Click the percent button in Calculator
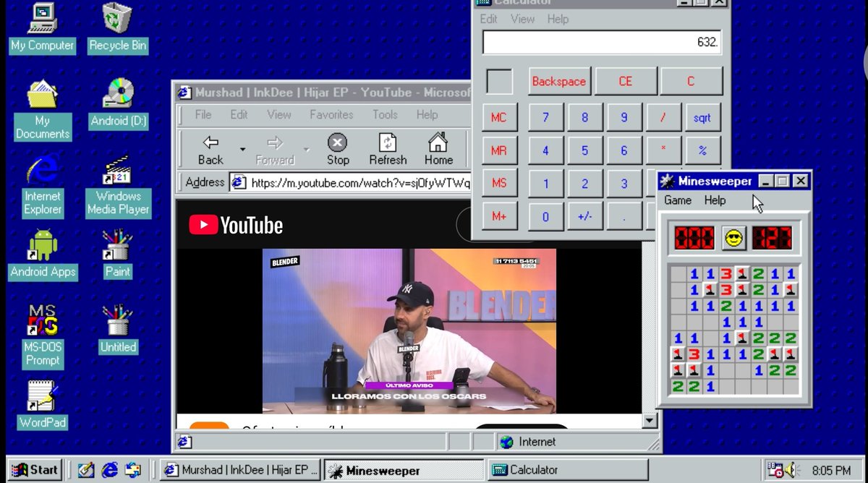 [x=702, y=151]
